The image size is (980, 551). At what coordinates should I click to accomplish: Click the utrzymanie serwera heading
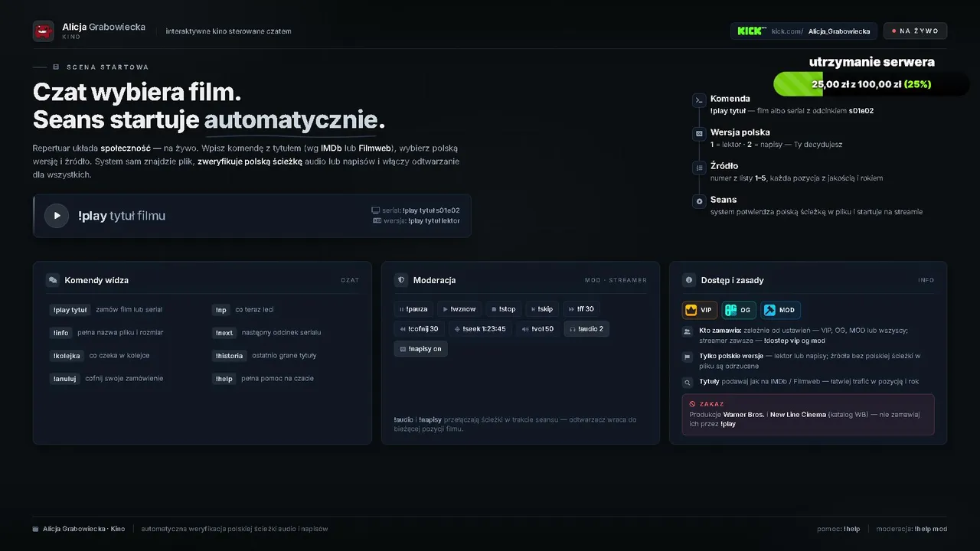(x=871, y=62)
